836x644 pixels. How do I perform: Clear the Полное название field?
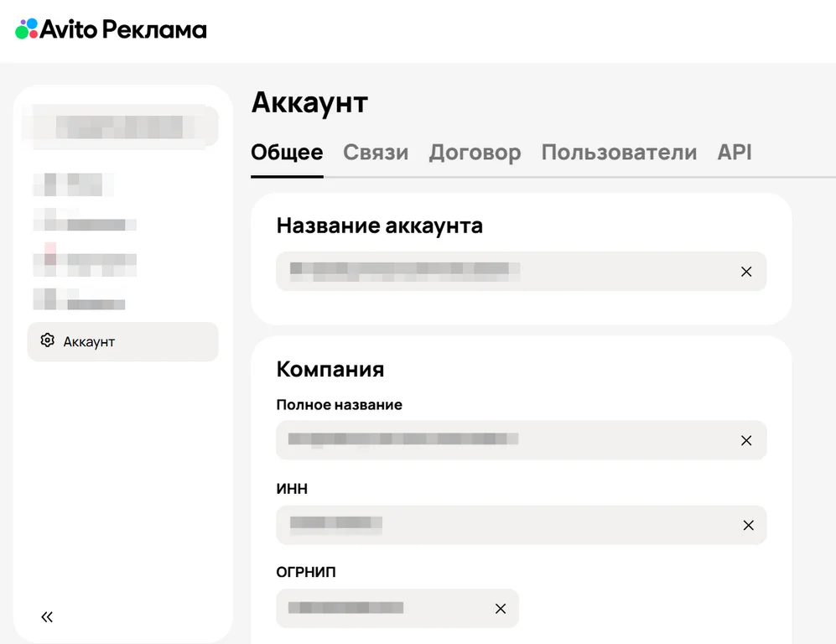[x=746, y=440]
